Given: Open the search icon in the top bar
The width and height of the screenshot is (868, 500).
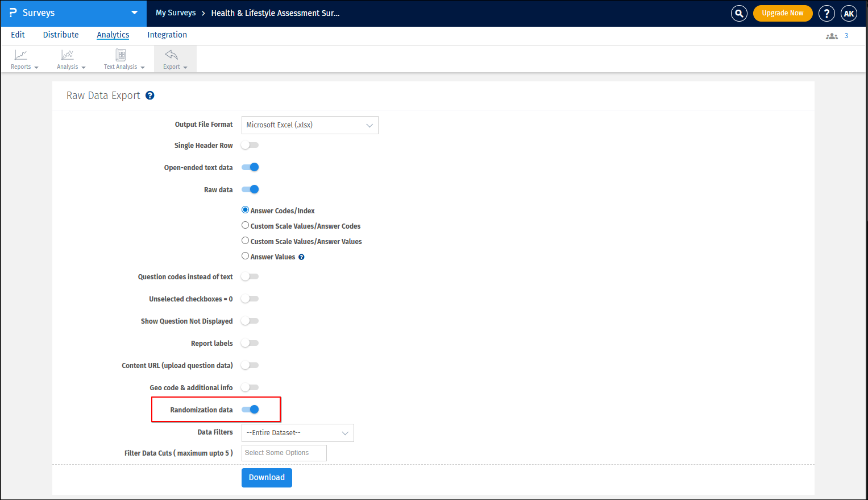Looking at the screenshot, I should 738,13.
